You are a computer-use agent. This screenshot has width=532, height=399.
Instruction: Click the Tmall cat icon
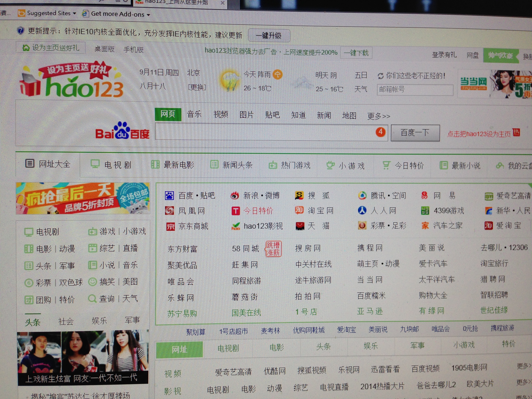click(x=300, y=226)
